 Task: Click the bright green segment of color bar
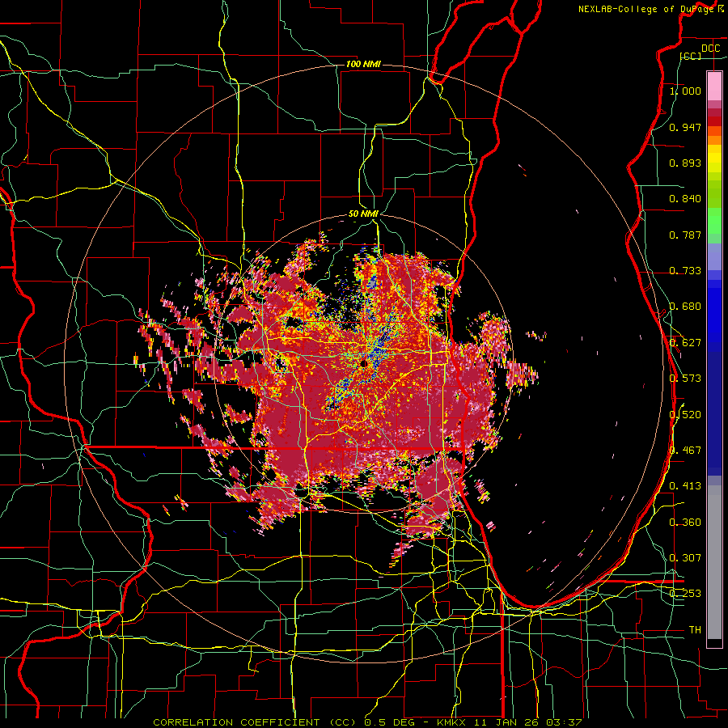pyautogui.click(x=714, y=221)
